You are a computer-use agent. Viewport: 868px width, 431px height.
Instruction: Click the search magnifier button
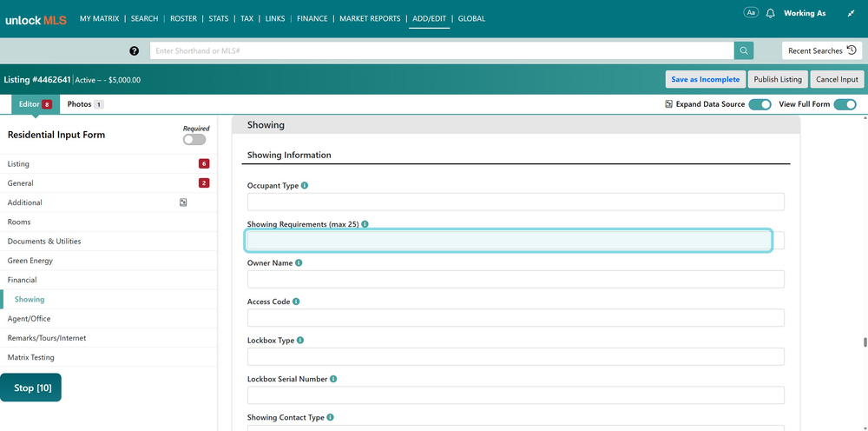tap(744, 51)
